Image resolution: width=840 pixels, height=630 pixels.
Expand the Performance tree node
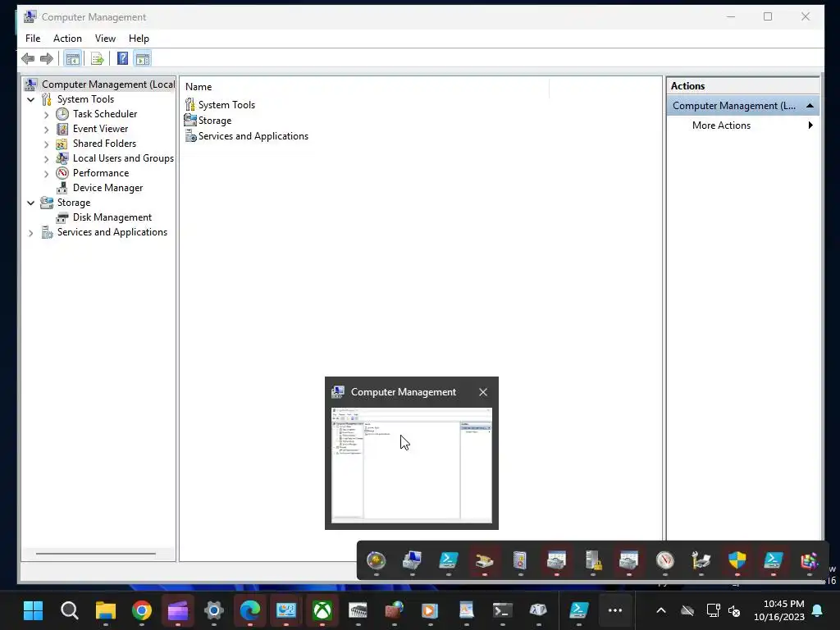pyautogui.click(x=46, y=174)
